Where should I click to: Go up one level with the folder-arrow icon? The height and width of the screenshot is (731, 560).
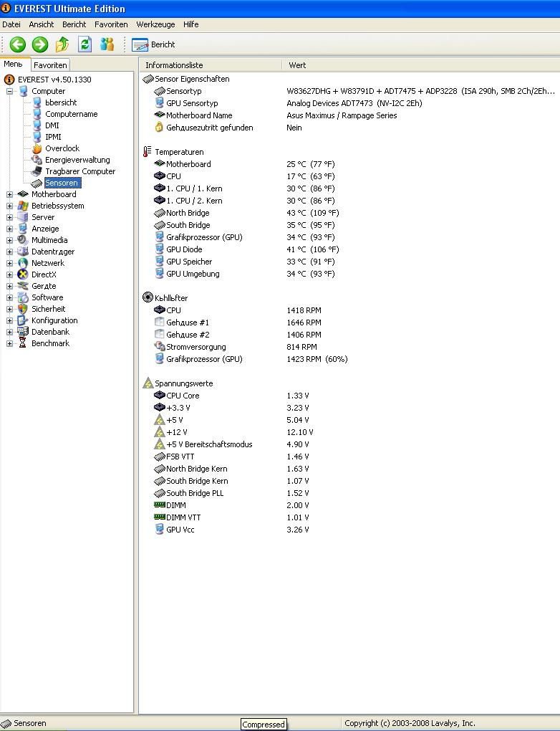[x=62, y=44]
